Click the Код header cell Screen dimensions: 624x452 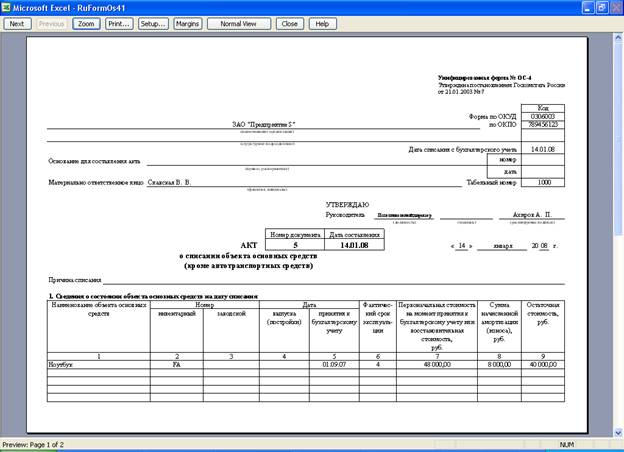pyautogui.click(x=543, y=108)
